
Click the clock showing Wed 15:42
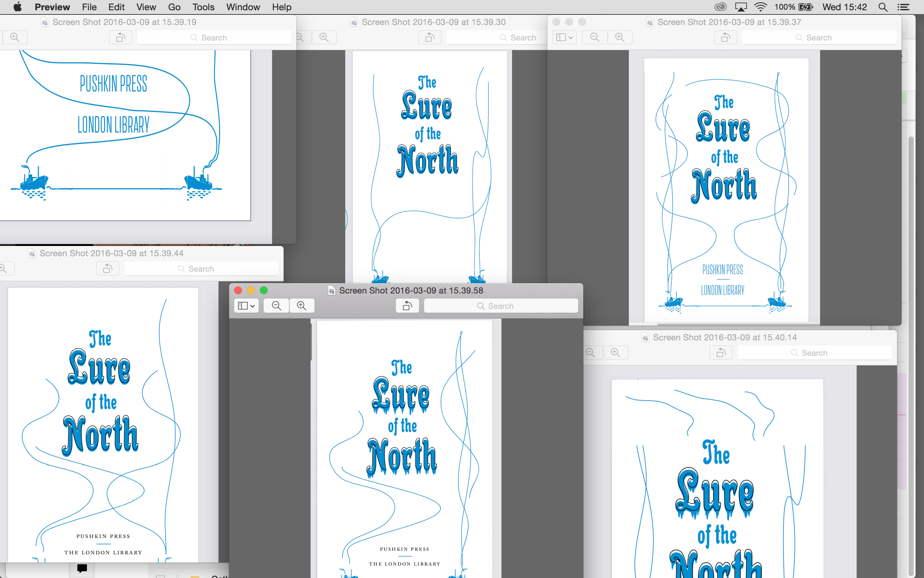(x=844, y=7)
